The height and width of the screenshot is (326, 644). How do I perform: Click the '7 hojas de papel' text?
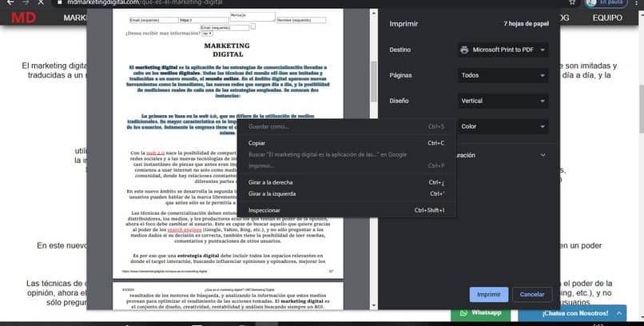tap(526, 24)
